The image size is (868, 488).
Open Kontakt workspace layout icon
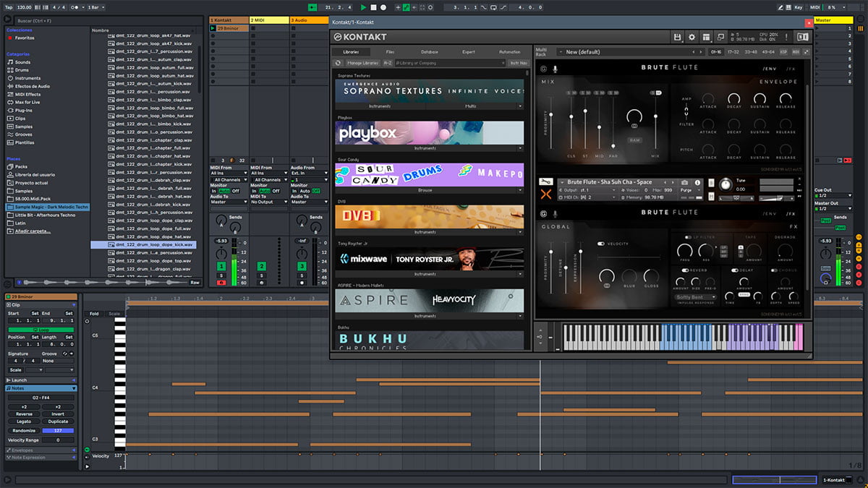[706, 37]
